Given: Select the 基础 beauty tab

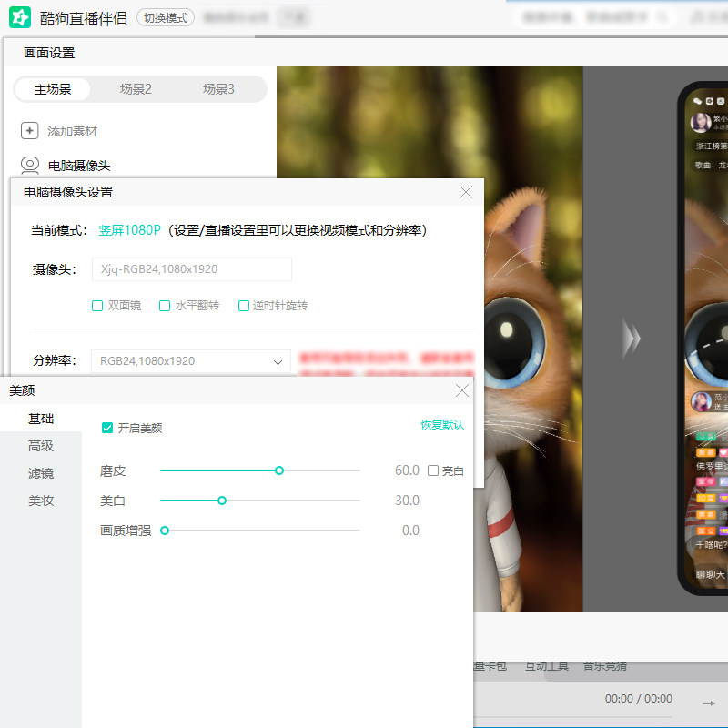Looking at the screenshot, I should 41,419.
